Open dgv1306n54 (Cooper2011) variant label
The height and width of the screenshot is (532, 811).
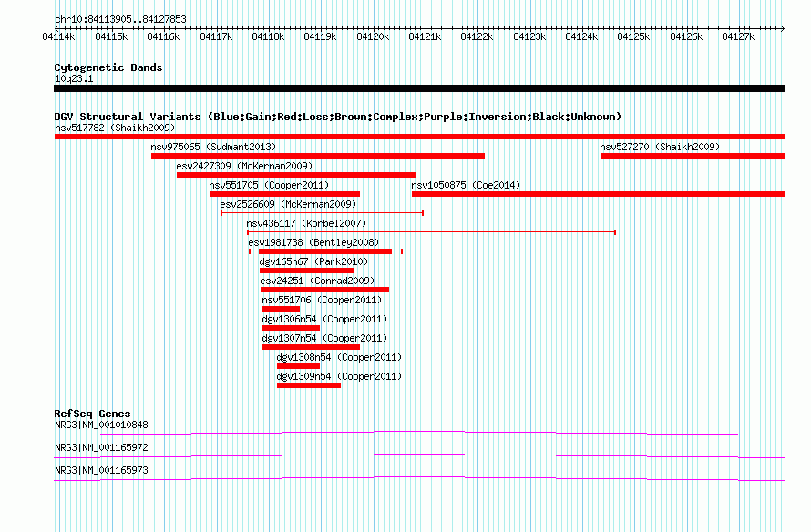(x=324, y=319)
